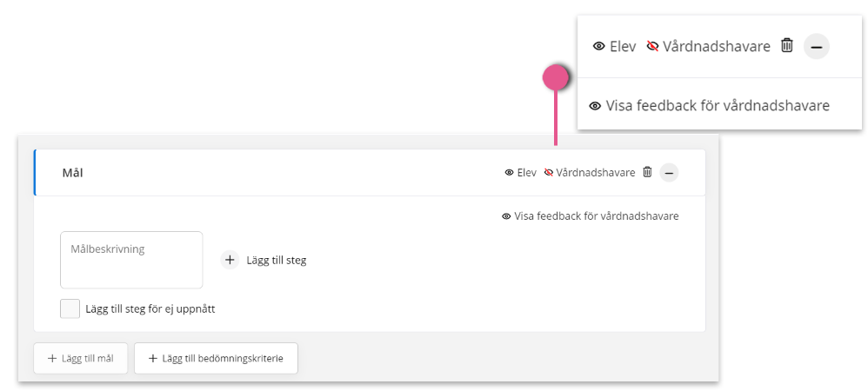This screenshot has height=391, width=868.
Task: Select Visa feedback för vårdnadshavare under Mål
Action: tap(590, 216)
